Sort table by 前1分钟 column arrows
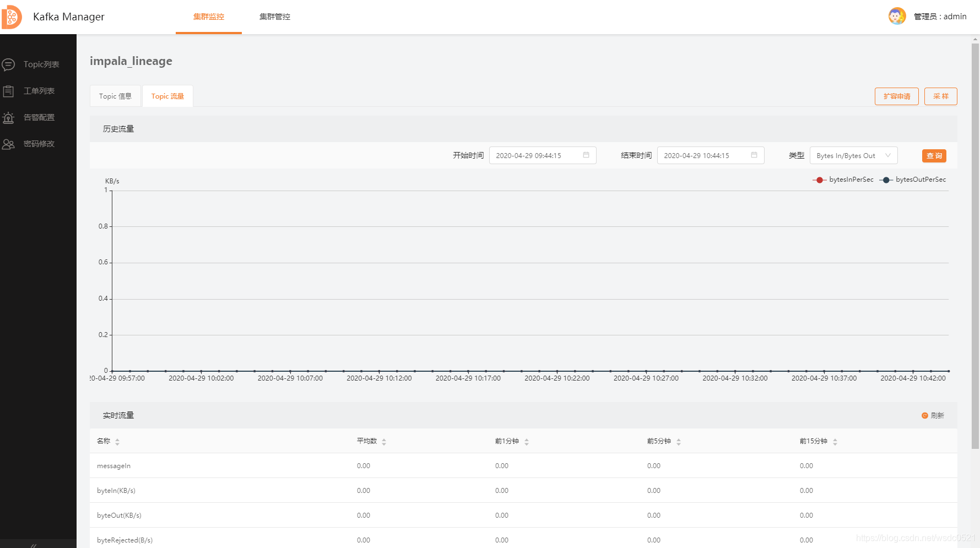Viewport: 980px width, 548px height. pyautogui.click(x=527, y=442)
